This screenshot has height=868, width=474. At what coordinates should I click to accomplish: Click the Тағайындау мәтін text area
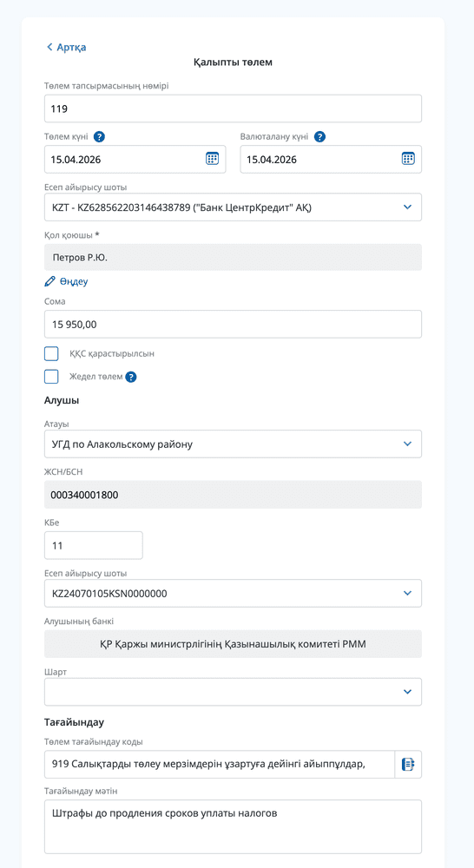(234, 826)
